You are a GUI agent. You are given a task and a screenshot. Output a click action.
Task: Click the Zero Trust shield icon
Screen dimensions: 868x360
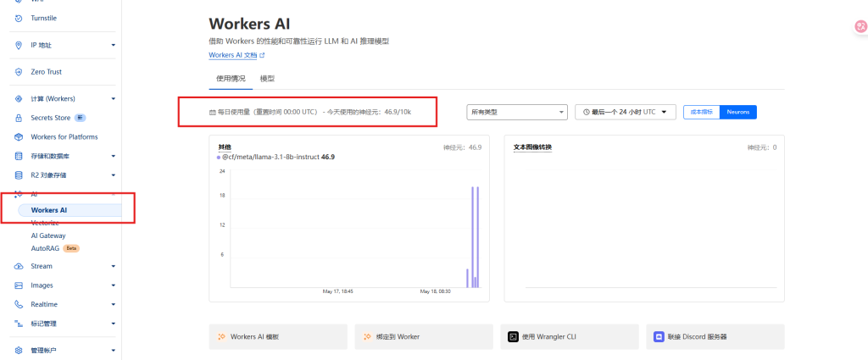pyautogui.click(x=19, y=72)
